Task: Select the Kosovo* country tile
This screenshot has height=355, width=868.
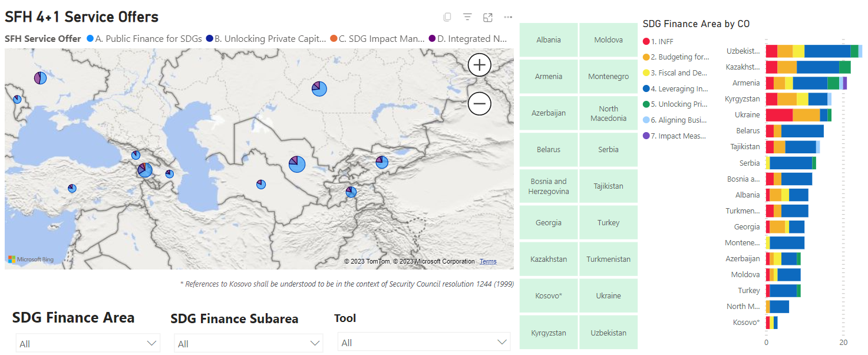Action: coord(548,295)
